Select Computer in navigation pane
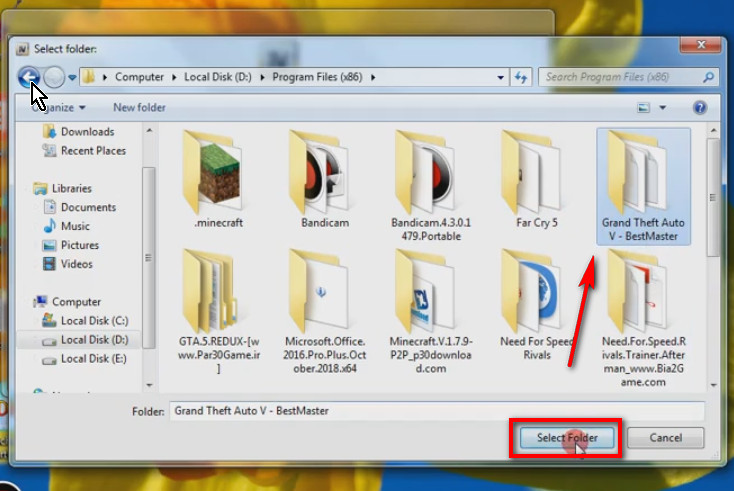The image size is (734, 491). (67, 301)
